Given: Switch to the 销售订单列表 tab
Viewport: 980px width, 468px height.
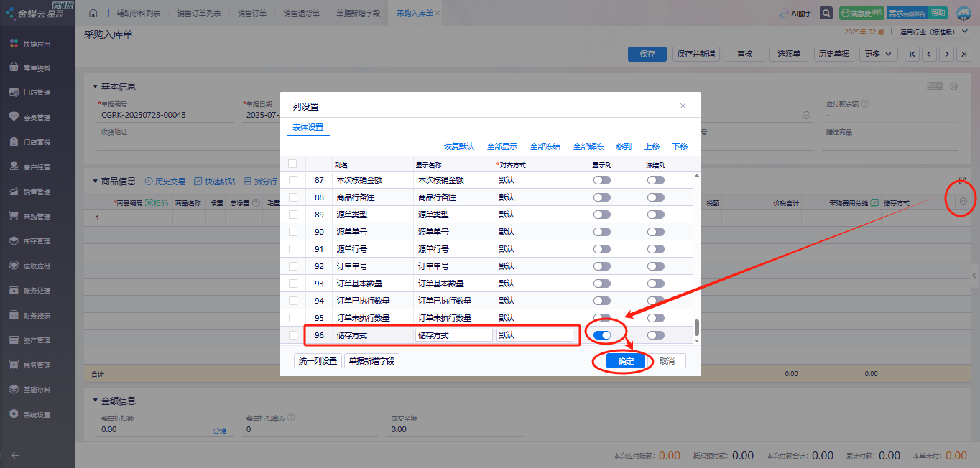Looking at the screenshot, I should pos(199,13).
